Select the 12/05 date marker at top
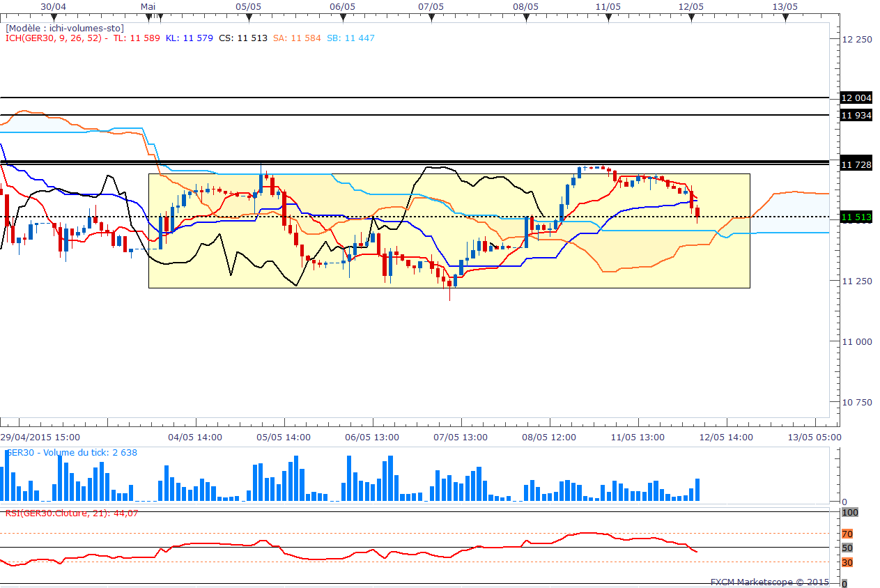The image size is (880, 588). 691,17
